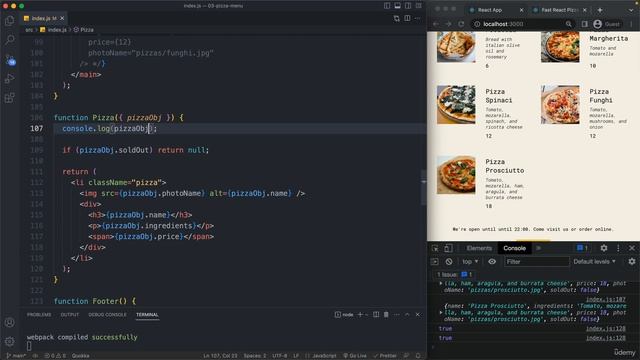The height and width of the screenshot is (360, 640).
Task: Switch to the Elements tab in DevTools
Action: pos(479,248)
